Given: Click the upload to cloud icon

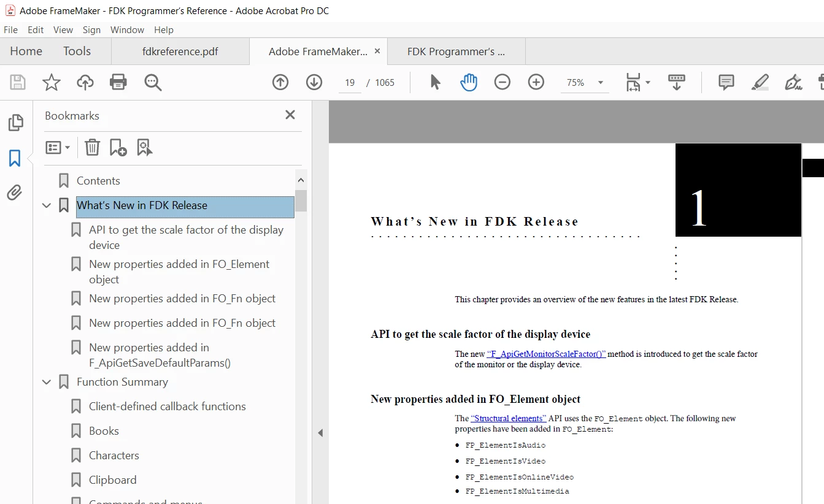Looking at the screenshot, I should coord(85,82).
